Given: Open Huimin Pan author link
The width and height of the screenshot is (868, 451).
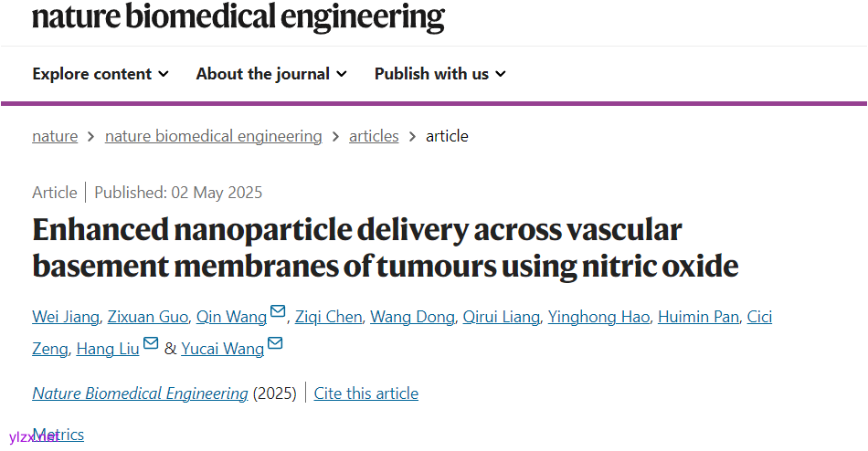Looking at the screenshot, I should click(x=697, y=317).
